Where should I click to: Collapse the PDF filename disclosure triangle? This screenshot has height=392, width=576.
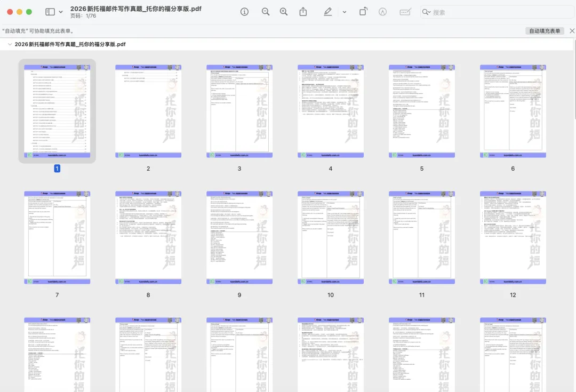pyautogui.click(x=10, y=44)
